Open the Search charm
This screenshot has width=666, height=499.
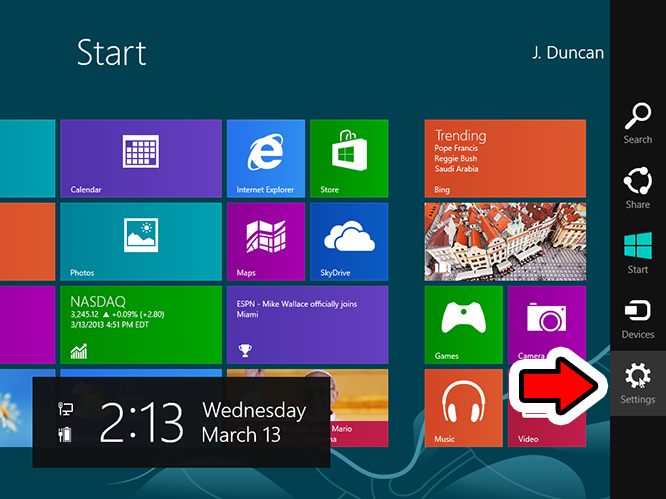tap(638, 123)
